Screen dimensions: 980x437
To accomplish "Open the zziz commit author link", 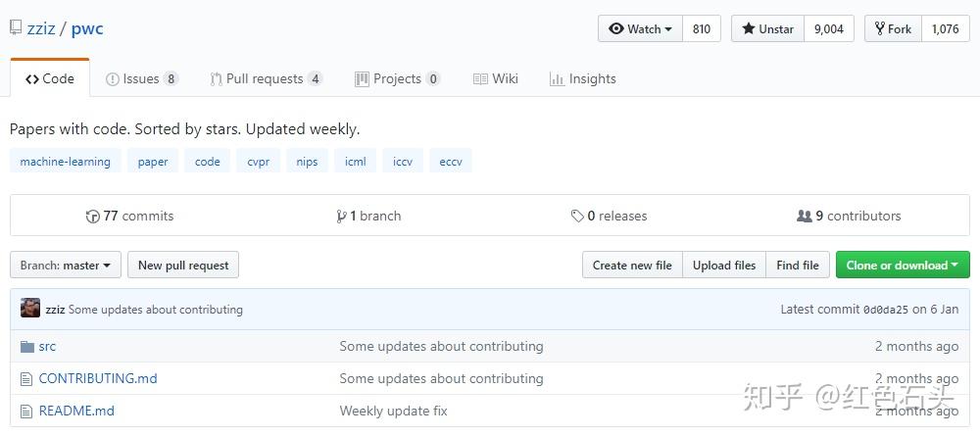I will (x=56, y=310).
